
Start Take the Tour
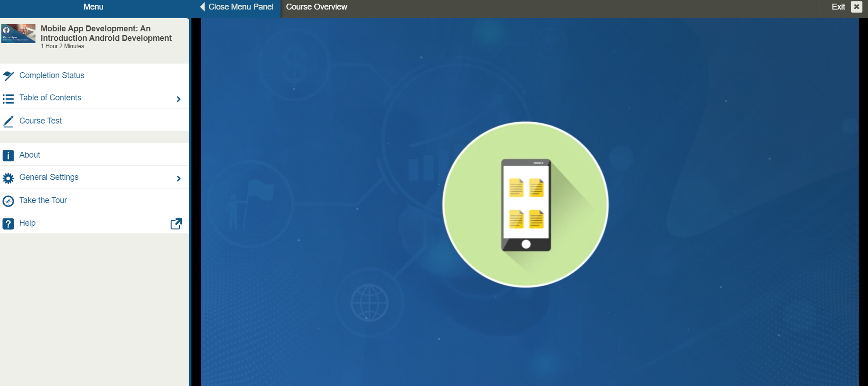pos(95,200)
